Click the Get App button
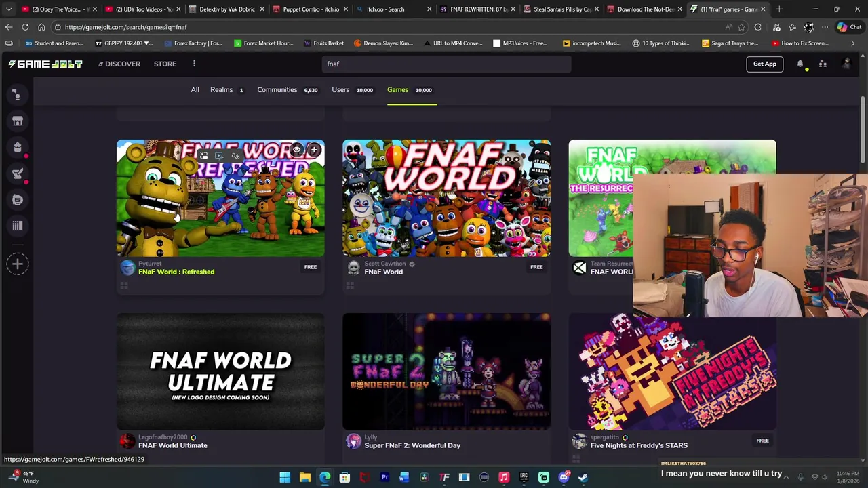 [x=764, y=64]
